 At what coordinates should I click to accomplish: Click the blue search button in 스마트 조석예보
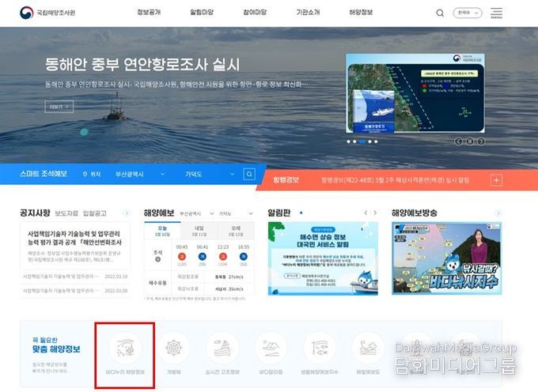[249, 174]
